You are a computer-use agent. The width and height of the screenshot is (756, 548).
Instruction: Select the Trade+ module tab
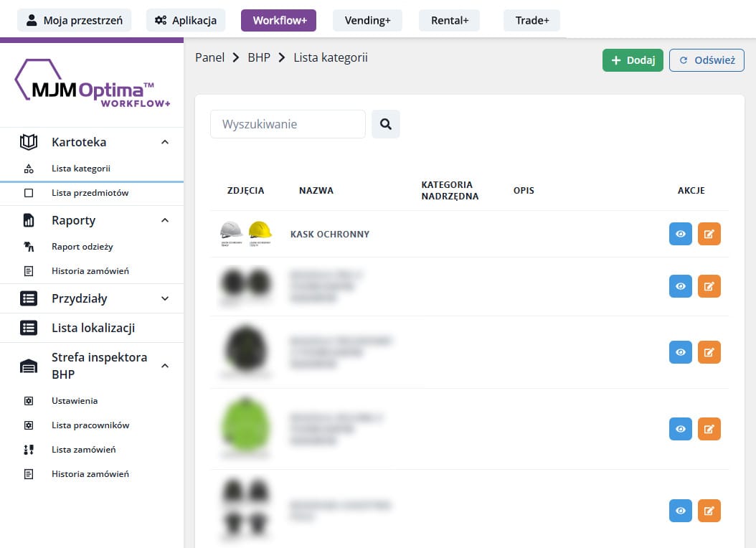[531, 20]
